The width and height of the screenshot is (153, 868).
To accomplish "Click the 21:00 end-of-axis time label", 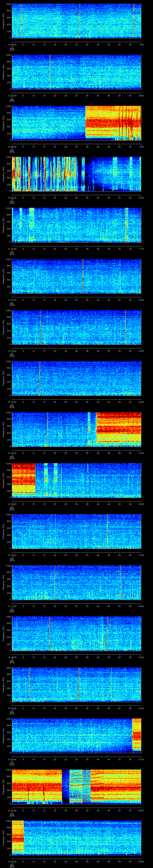I will point(141,760).
